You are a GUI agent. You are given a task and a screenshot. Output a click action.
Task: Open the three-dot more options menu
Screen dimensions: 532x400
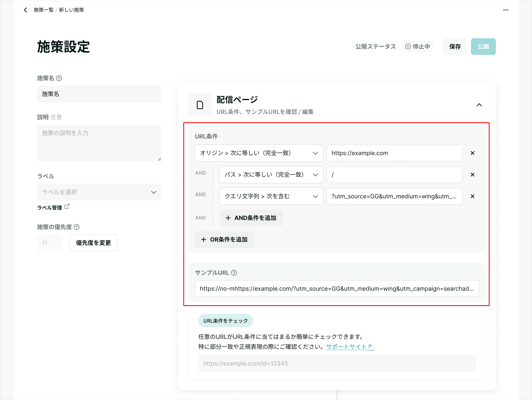(x=506, y=10)
